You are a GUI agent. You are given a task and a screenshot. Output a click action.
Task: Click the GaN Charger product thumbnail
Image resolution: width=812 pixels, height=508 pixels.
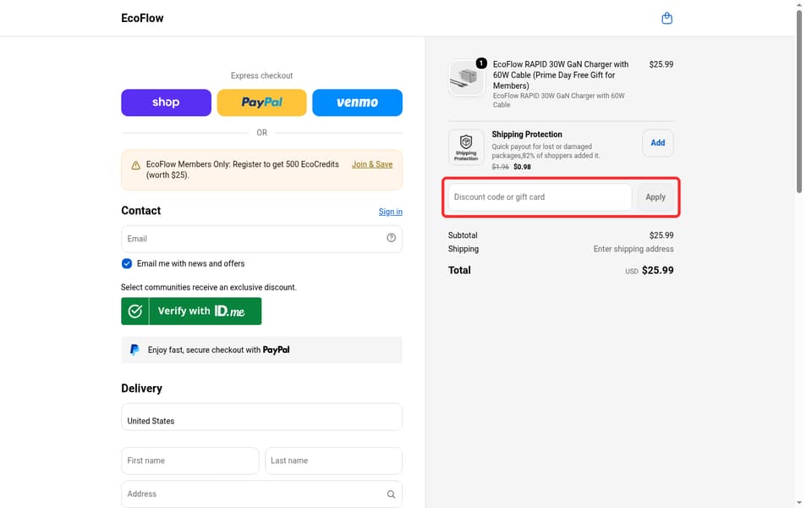466,78
